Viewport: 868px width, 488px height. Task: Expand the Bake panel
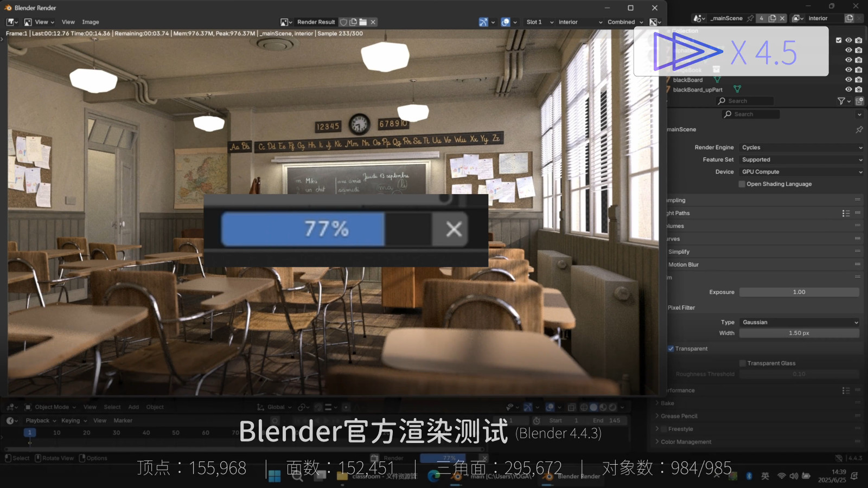(x=667, y=403)
